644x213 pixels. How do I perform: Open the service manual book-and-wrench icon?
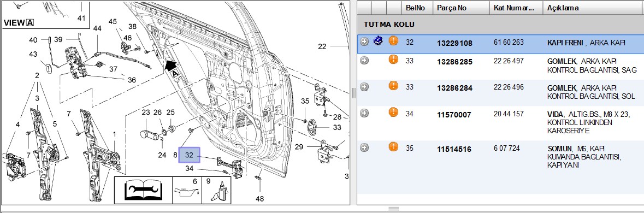(x=143, y=190)
